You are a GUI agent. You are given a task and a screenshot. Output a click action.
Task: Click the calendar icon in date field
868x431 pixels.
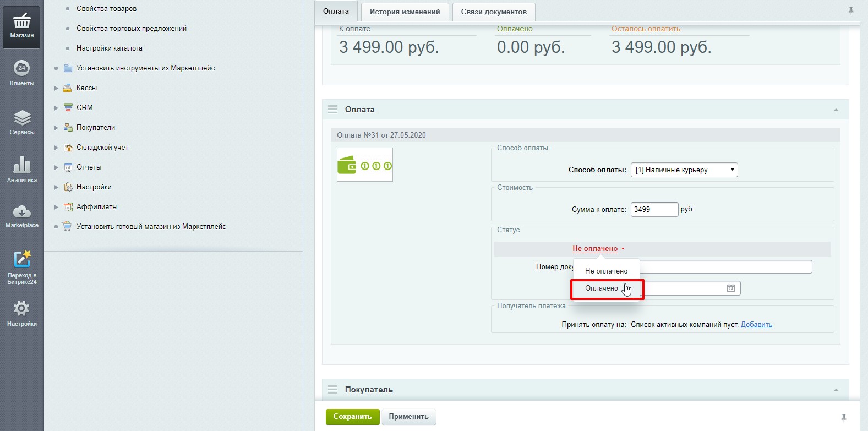point(730,288)
